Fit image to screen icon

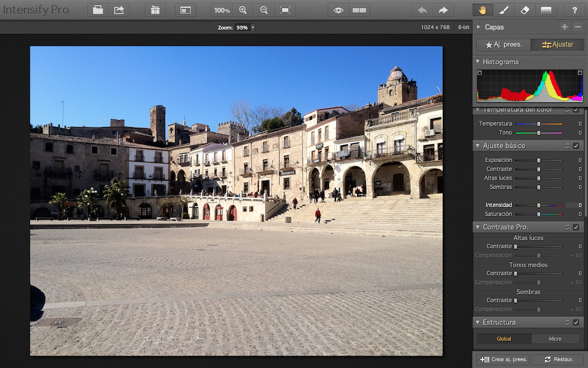pos(285,10)
